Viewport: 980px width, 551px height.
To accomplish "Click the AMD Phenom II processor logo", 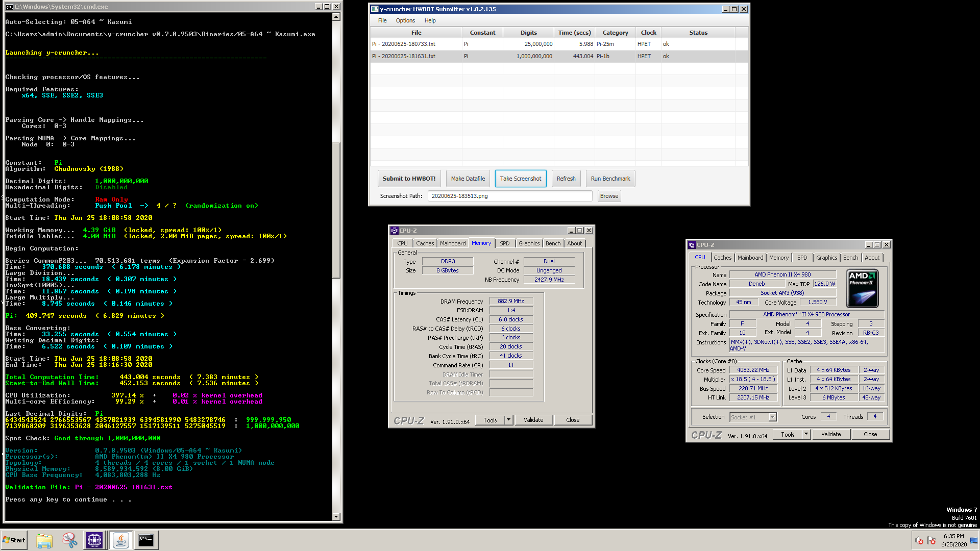I will point(862,289).
